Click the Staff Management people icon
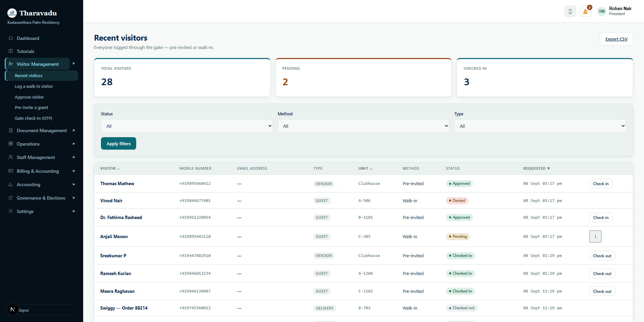The width and height of the screenshot is (644, 322). (11, 157)
